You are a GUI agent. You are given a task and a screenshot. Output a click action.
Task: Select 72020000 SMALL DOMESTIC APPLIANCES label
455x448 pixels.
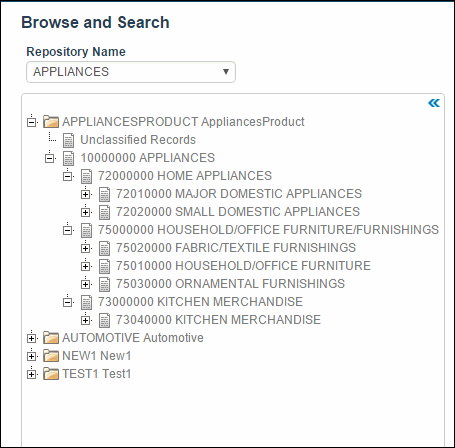[x=238, y=212]
